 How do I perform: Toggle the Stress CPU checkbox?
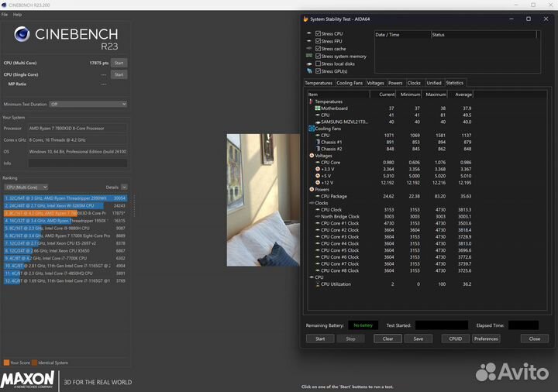pos(319,33)
